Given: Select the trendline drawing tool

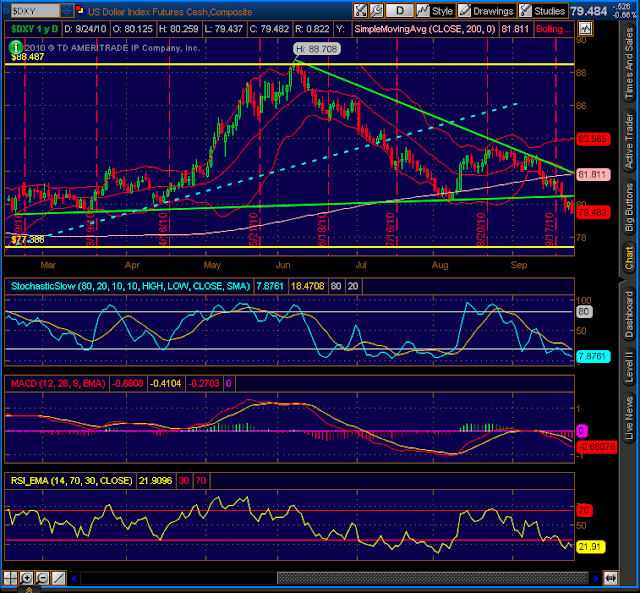Looking at the screenshot, I should pyautogui.click(x=58, y=578).
